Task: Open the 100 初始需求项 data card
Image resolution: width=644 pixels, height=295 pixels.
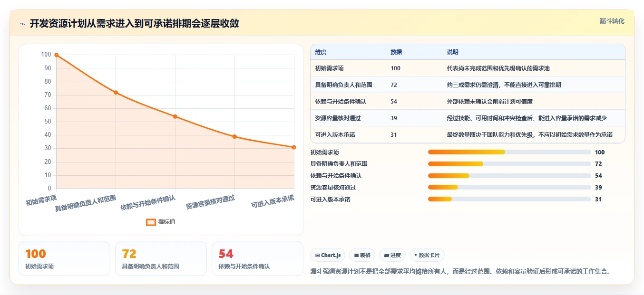Action: (x=64, y=258)
